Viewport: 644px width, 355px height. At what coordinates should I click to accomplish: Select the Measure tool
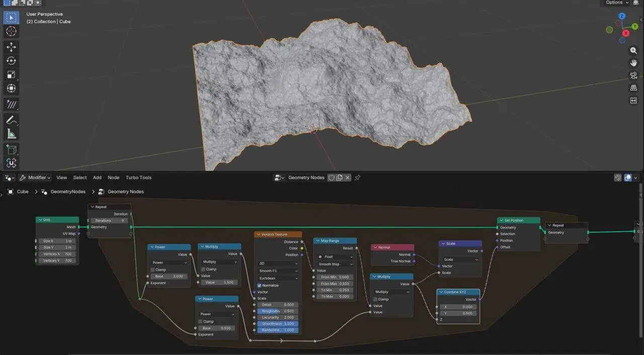11,134
